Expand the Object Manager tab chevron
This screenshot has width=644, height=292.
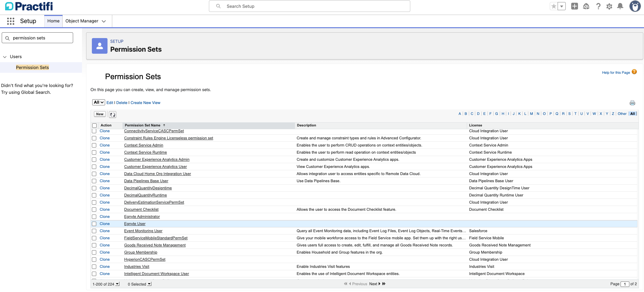click(104, 21)
